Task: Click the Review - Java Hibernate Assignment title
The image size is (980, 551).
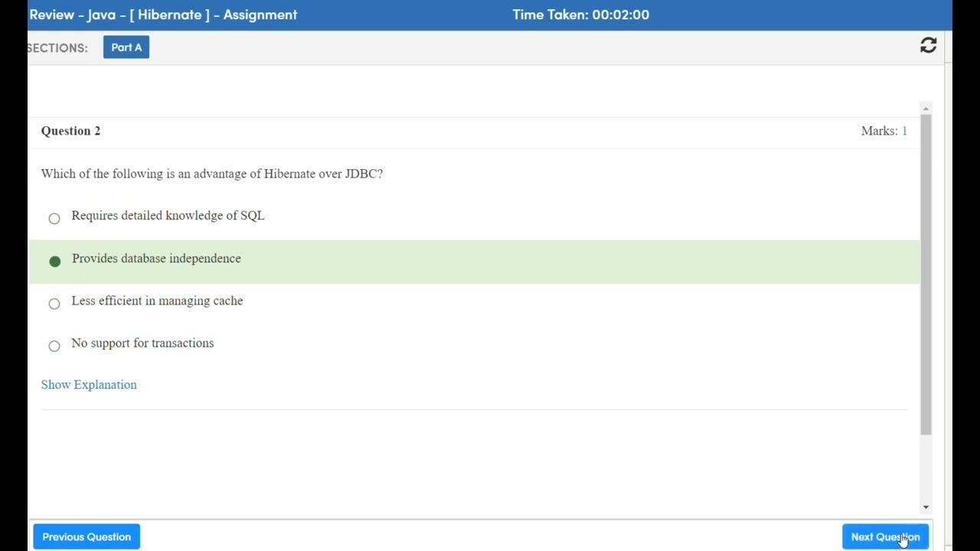Action: tap(163, 15)
